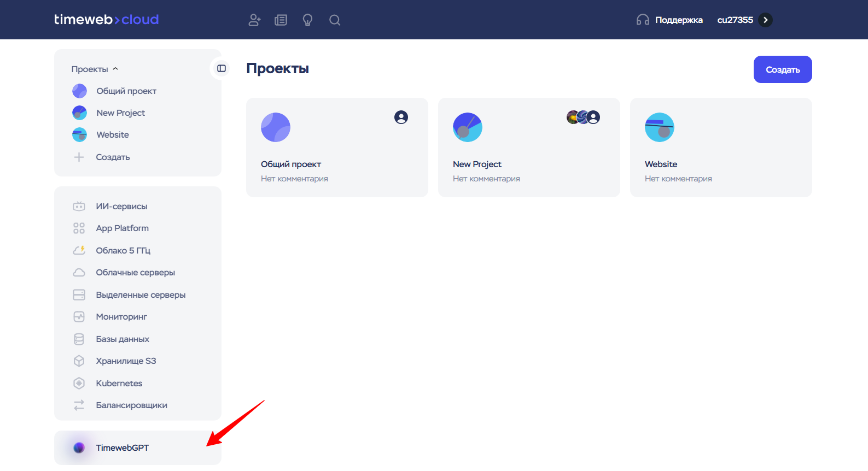The image size is (868, 471).
Task: Open Kubernetes menu label
Action: click(119, 383)
